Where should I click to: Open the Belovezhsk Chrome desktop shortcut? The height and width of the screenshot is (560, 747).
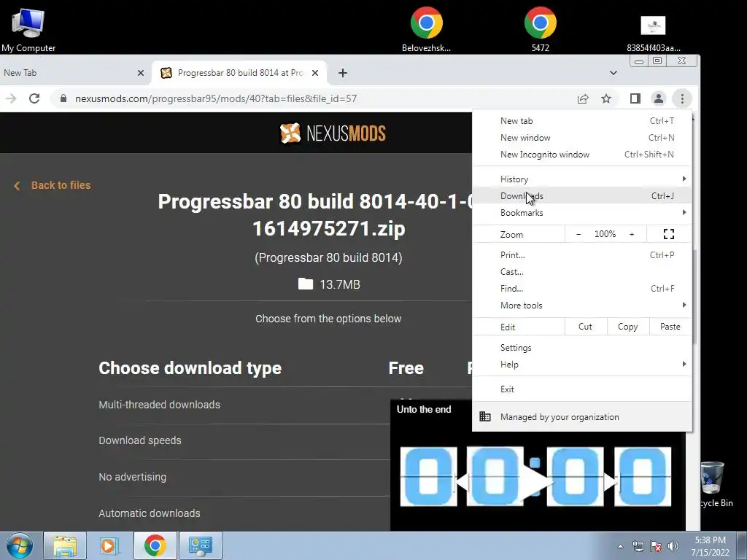click(426, 28)
